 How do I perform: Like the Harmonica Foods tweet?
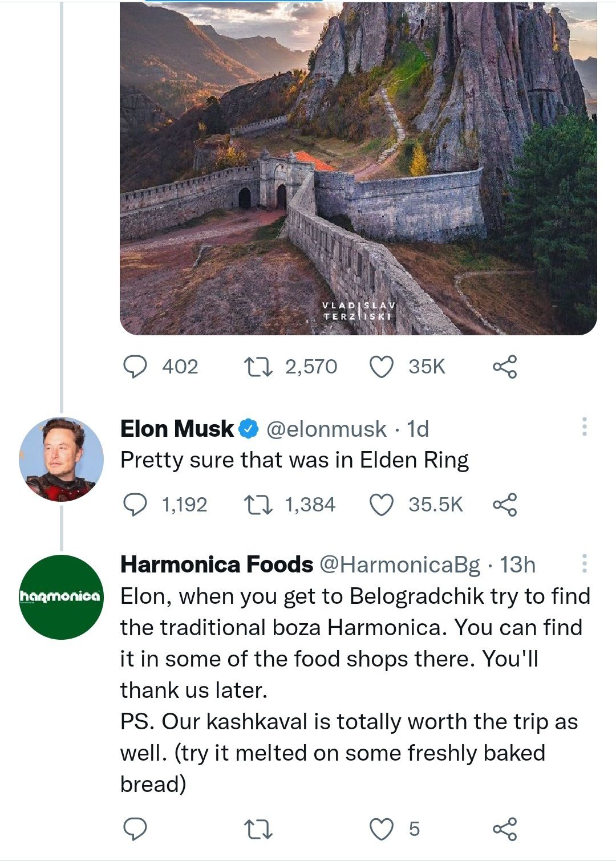coord(382,829)
